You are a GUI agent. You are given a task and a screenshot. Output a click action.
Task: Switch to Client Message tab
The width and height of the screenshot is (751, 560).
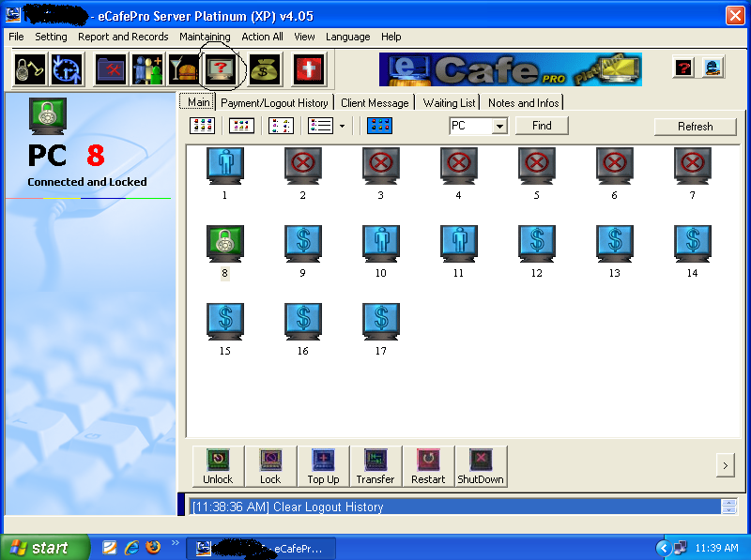(x=375, y=103)
